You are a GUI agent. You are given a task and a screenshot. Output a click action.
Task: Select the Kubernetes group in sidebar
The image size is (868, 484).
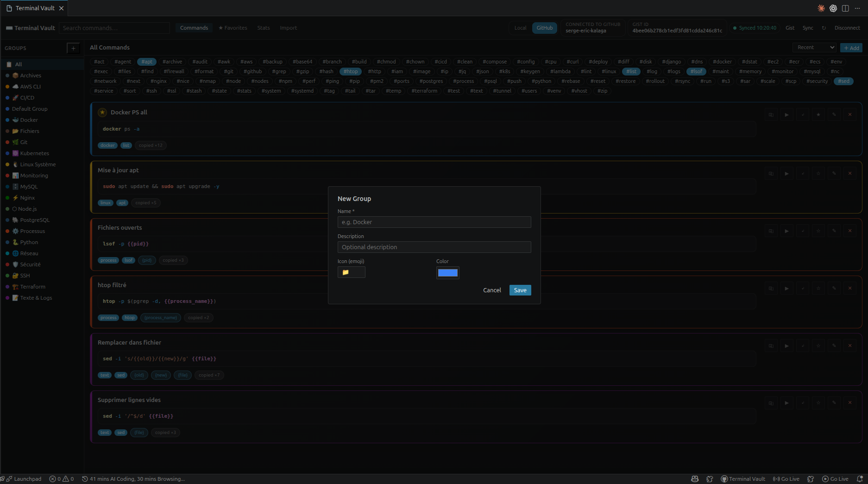pos(42,153)
